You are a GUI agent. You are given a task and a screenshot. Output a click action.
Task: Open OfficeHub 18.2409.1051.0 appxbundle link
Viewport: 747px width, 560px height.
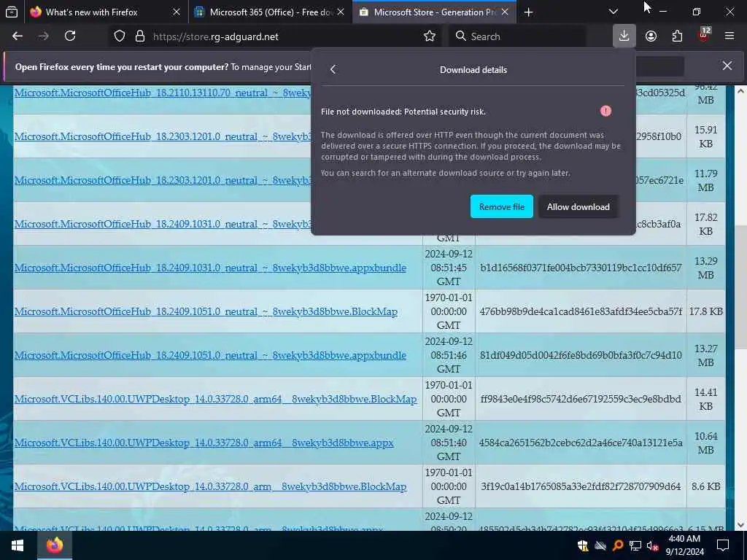210,355
